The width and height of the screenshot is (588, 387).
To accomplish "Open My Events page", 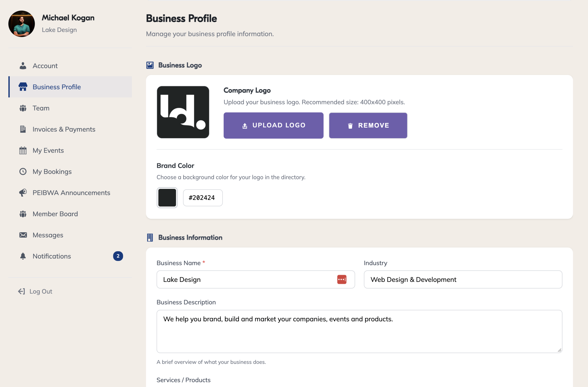I will [x=70, y=150].
